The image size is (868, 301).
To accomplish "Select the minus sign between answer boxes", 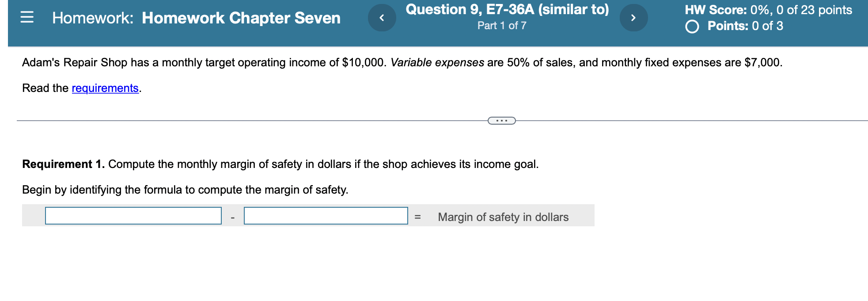I will click(232, 217).
